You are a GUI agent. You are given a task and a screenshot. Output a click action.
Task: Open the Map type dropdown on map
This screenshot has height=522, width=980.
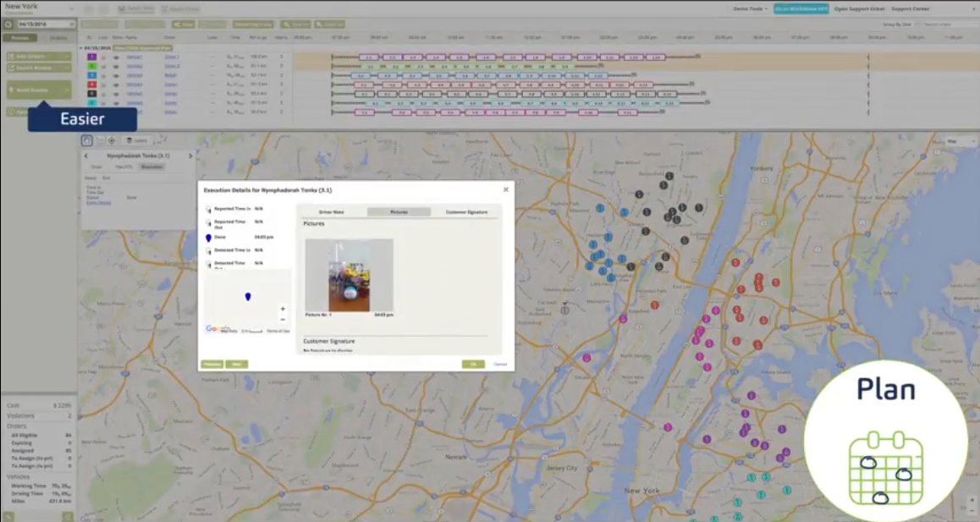click(960, 141)
